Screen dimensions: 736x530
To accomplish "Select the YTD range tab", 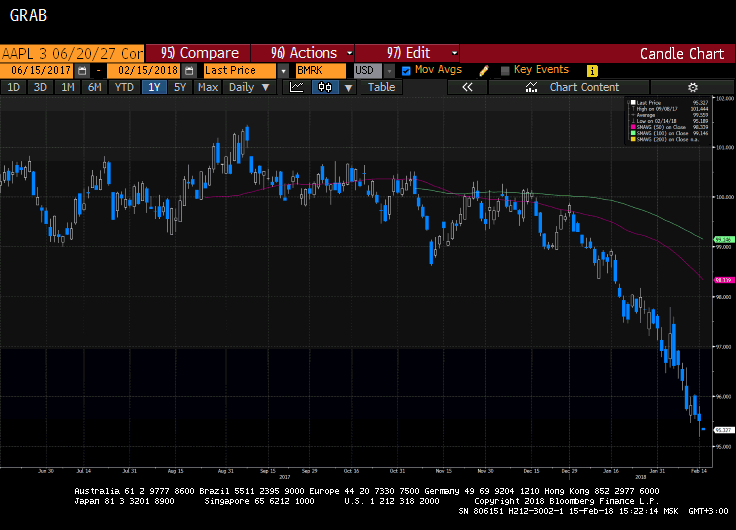I will pyautogui.click(x=124, y=87).
